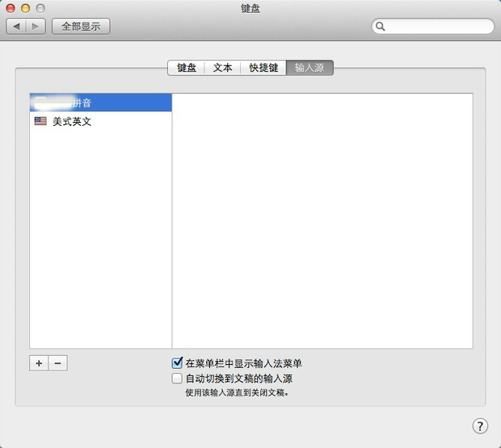Minimize the window with yellow button
This screenshot has height=448, width=501.
[26, 8]
